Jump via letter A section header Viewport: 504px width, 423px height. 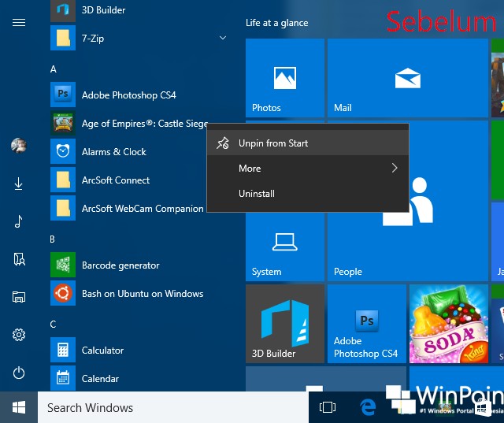(54, 69)
